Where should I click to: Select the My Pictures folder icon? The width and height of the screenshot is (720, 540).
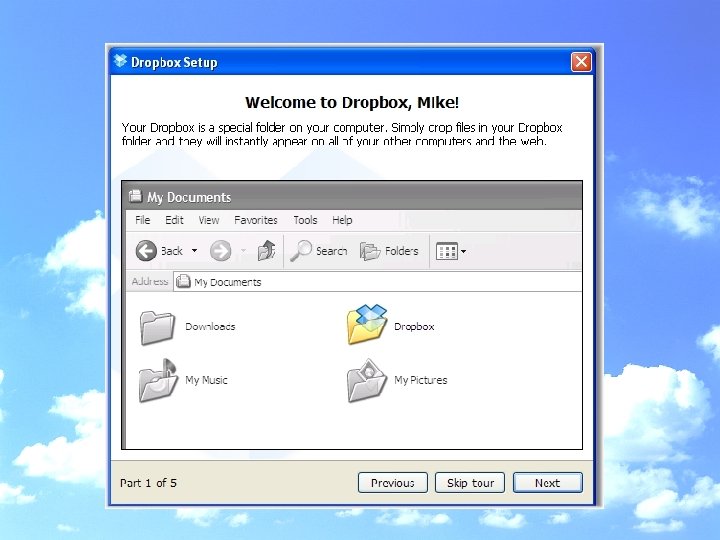click(x=367, y=381)
